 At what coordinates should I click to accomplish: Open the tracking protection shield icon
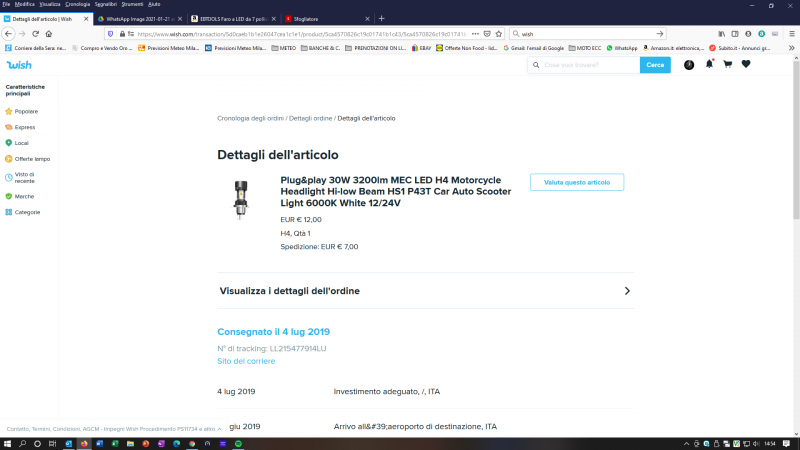(x=110, y=34)
